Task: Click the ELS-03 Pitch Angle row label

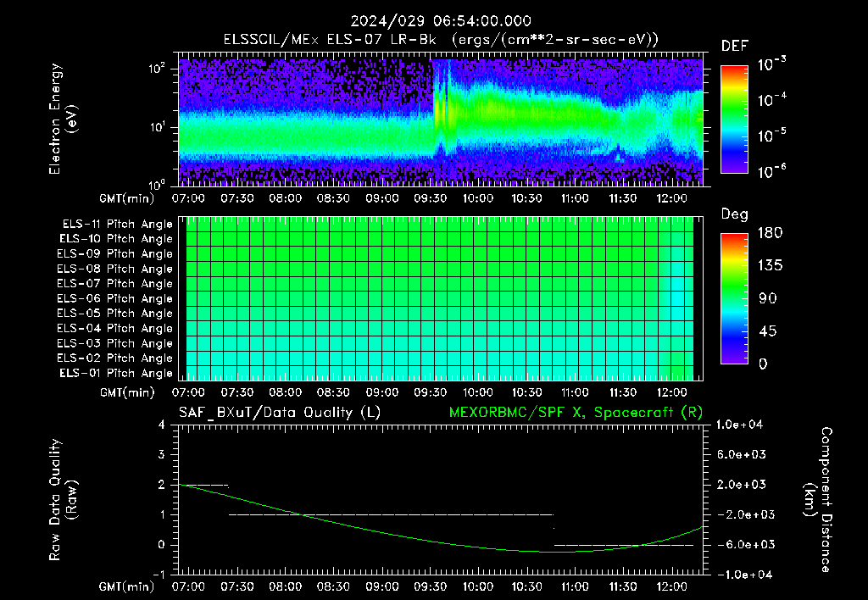Action: [x=115, y=343]
